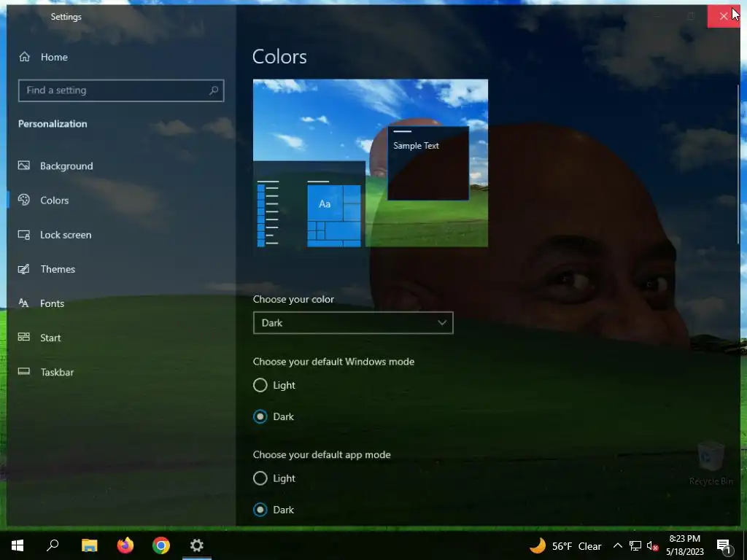This screenshot has width=747, height=560.
Task: Select Dark for default app mode
Action: point(274,510)
